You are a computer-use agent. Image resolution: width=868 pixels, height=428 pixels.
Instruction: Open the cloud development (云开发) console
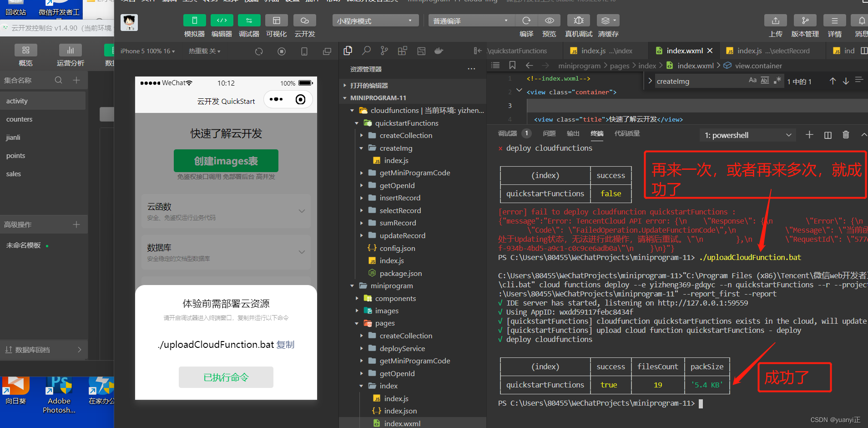pyautogui.click(x=304, y=20)
